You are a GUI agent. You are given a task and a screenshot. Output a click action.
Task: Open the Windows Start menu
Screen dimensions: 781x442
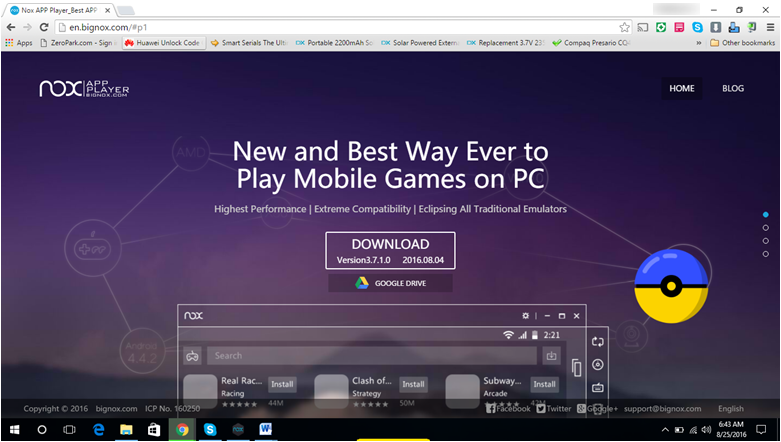tap(14, 430)
